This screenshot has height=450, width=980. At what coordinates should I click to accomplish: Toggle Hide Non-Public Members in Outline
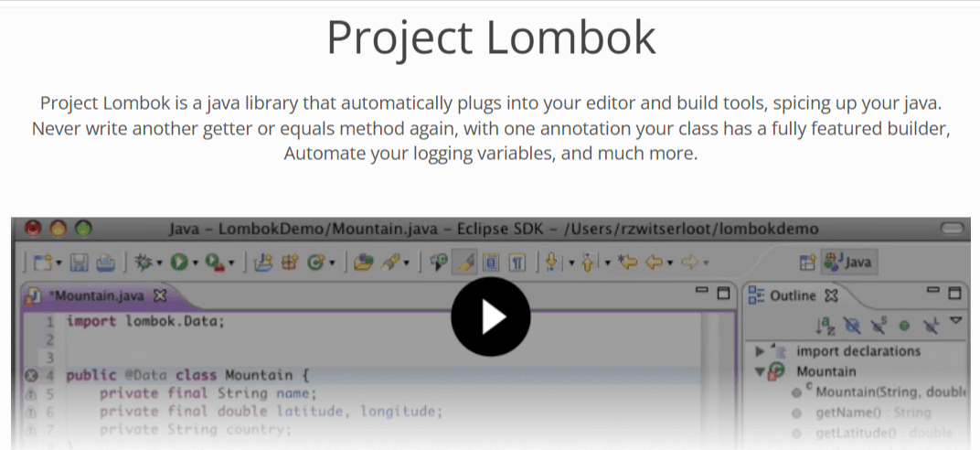[x=904, y=326]
